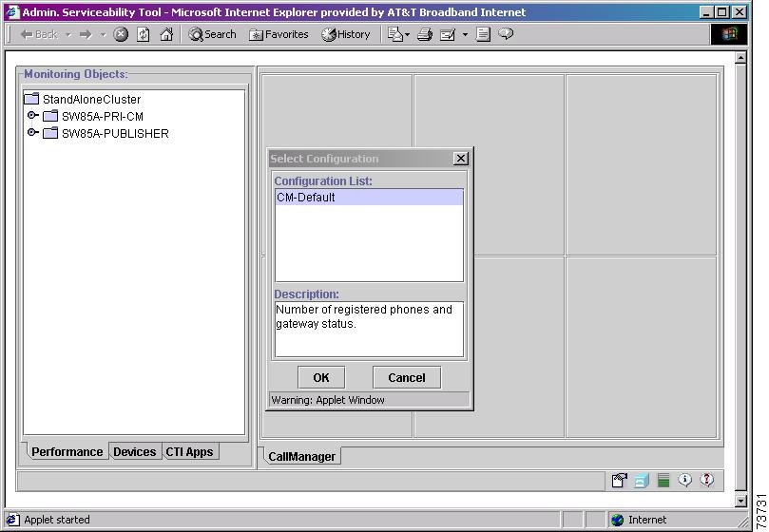Open the dropdown arrow next to the Mail icon
The image size is (769, 532).
click(x=407, y=35)
